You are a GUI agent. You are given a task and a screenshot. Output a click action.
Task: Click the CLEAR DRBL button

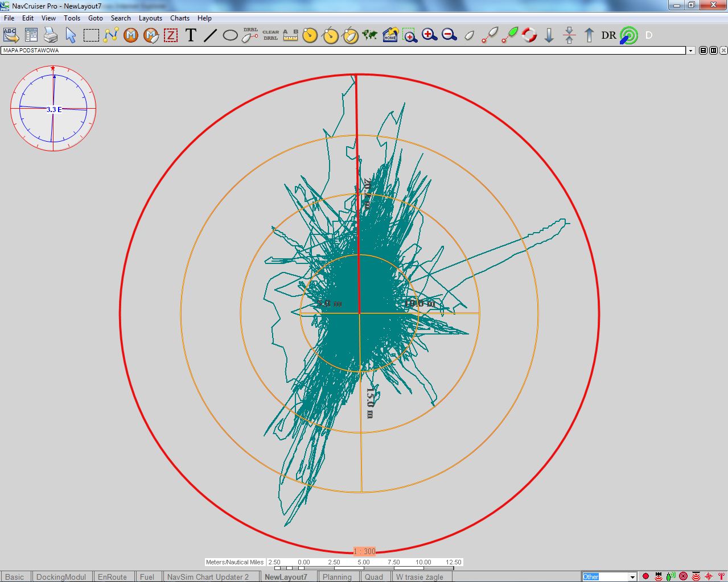click(x=270, y=35)
